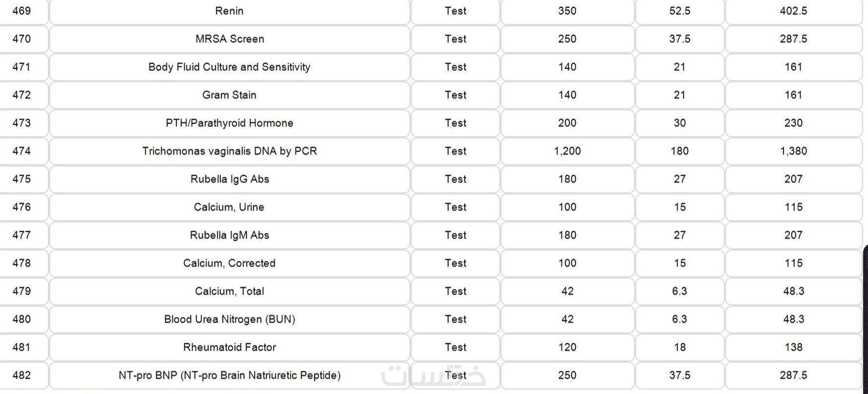This screenshot has width=868, height=394.
Task: Select the 52.5 tax value cell
Action: point(679,11)
